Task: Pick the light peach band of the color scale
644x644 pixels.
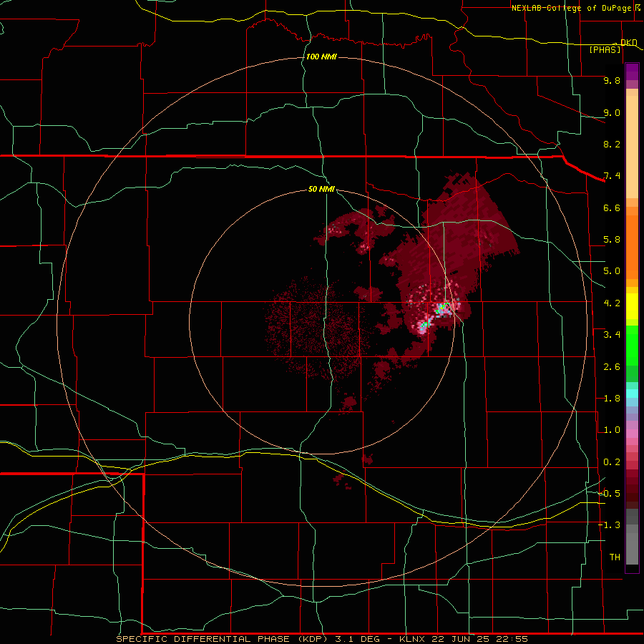Action: [x=632, y=147]
